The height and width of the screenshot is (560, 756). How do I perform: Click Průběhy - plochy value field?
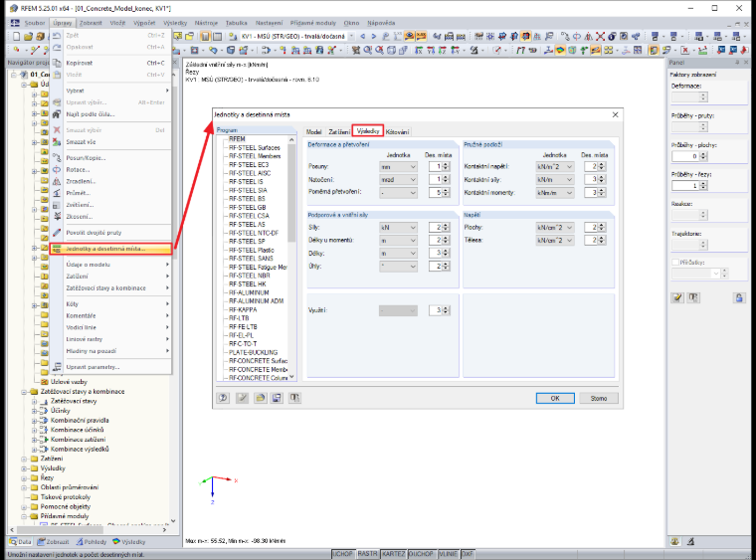(x=685, y=156)
